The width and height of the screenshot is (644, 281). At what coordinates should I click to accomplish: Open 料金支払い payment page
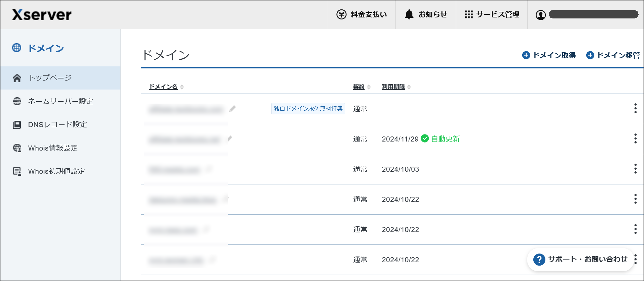(362, 14)
